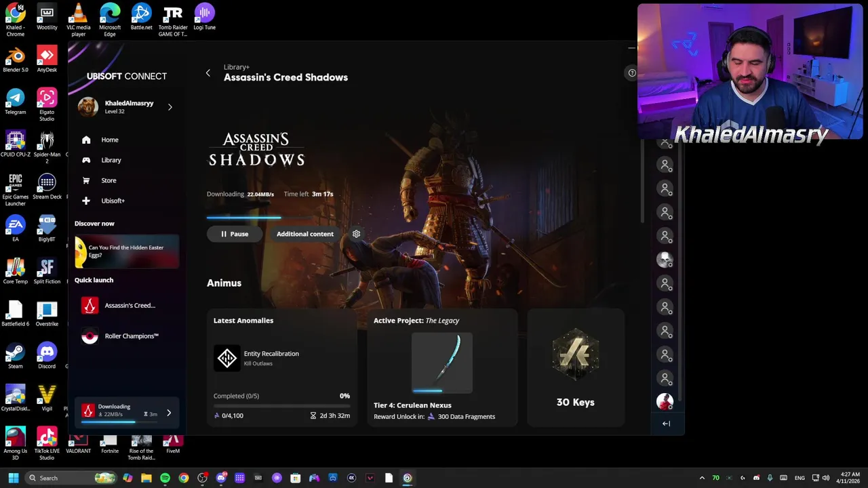Viewport: 868px width, 488px height.
Task: Open Spotify from the taskbar
Action: [165, 478]
